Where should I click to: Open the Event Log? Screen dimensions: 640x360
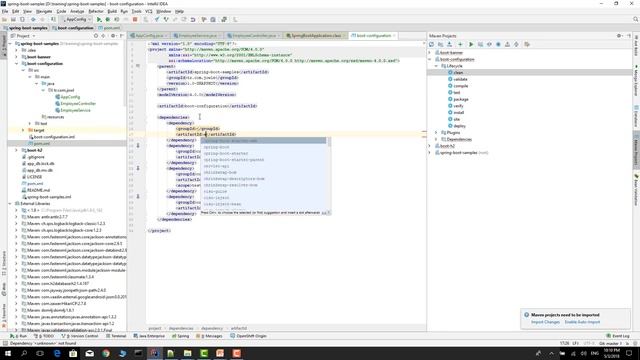618,336
